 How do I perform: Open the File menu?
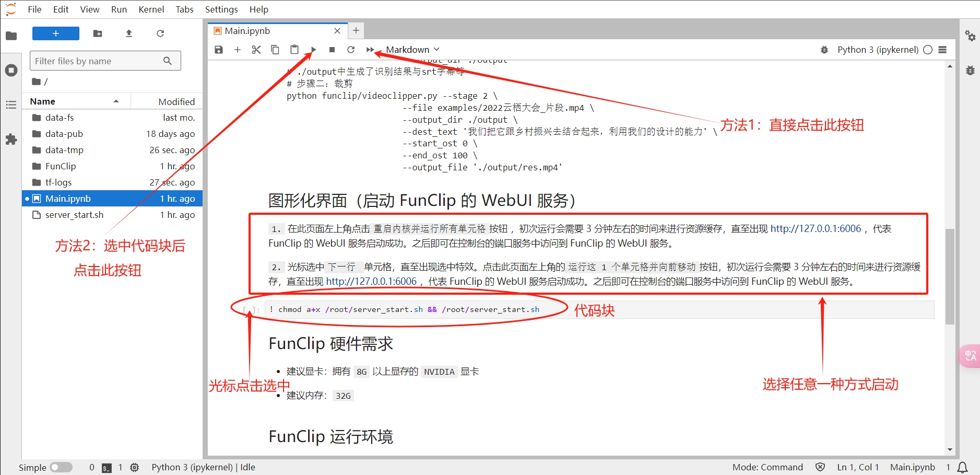tap(34, 9)
